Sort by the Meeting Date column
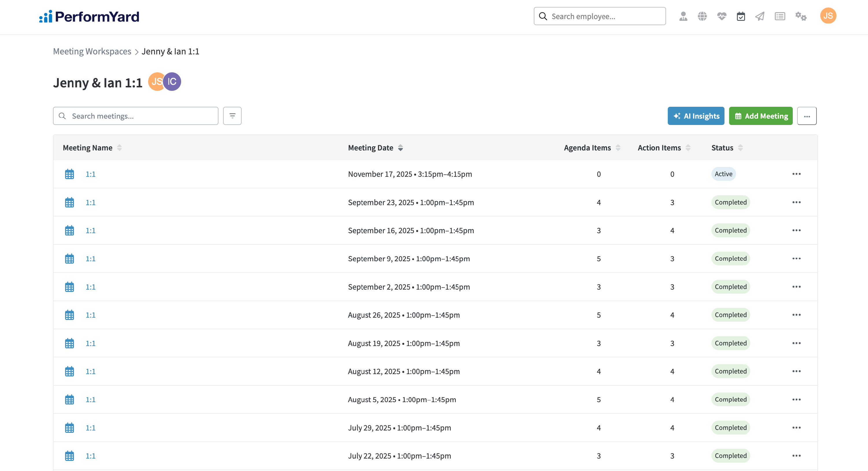 [x=400, y=148]
